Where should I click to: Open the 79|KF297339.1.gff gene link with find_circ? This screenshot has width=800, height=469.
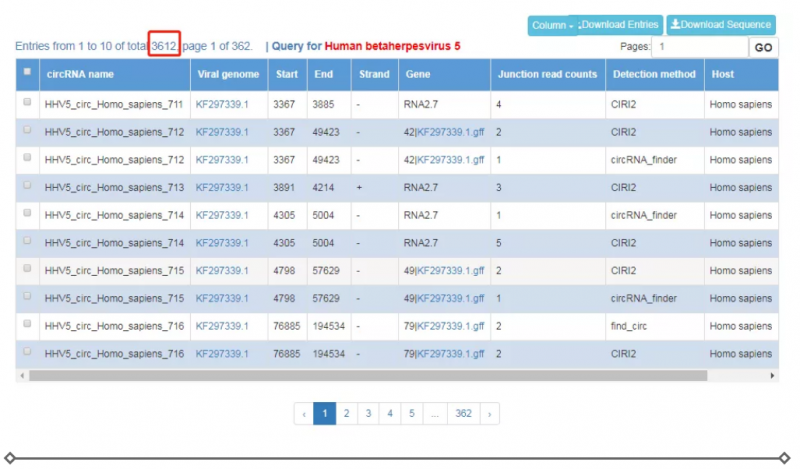click(x=450, y=326)
